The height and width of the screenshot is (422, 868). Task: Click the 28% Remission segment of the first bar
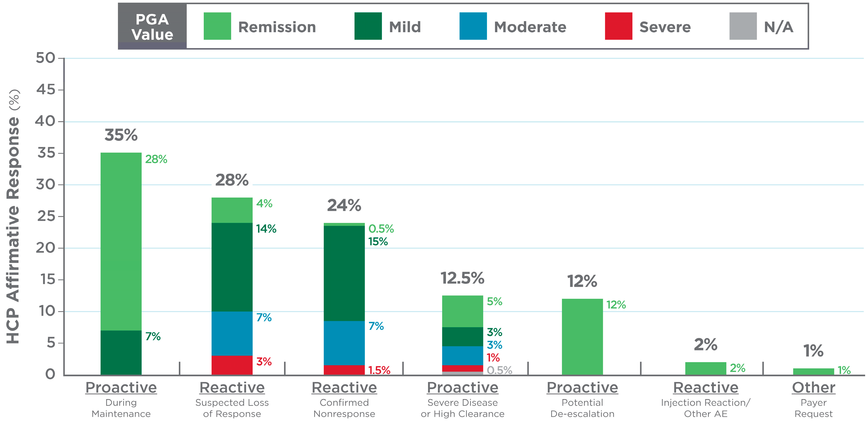tap(121, 242)
